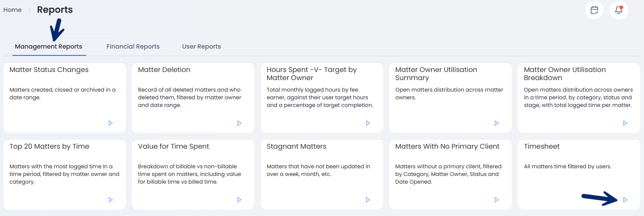Click Top 20 Matters by Time title

(49, 147)
